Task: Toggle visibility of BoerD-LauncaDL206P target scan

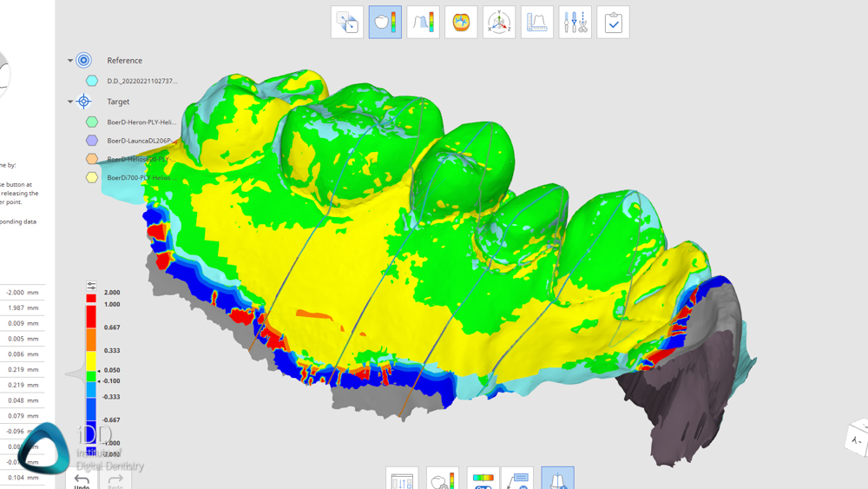Action: [92, 141]
